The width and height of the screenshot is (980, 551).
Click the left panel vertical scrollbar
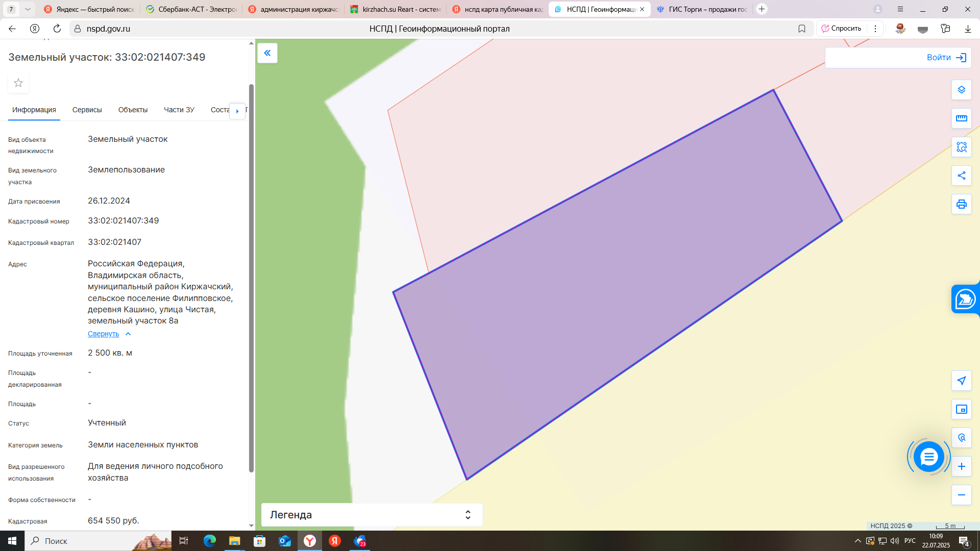pyautogui.click(x=251, y=278)
